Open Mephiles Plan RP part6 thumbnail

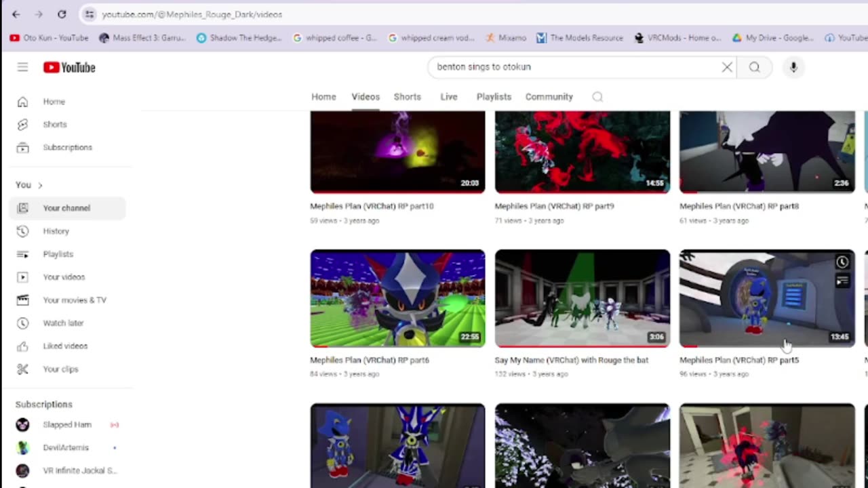[398, 298]
